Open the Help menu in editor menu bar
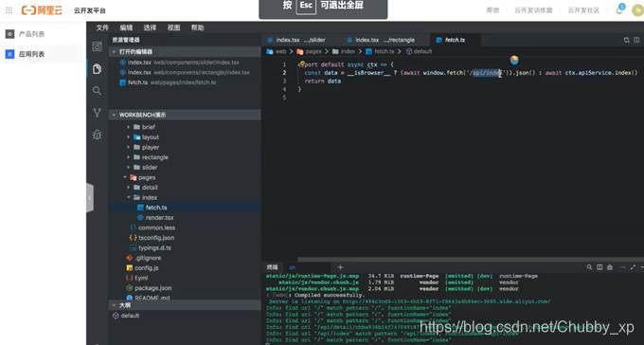This screenshot has width=644, height=345. [x=198, y=27]
